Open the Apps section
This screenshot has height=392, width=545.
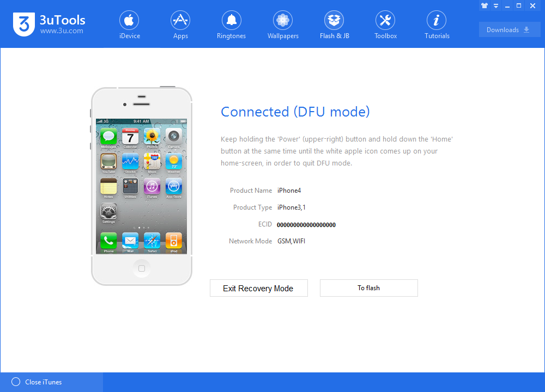click(x=180, y=25)
